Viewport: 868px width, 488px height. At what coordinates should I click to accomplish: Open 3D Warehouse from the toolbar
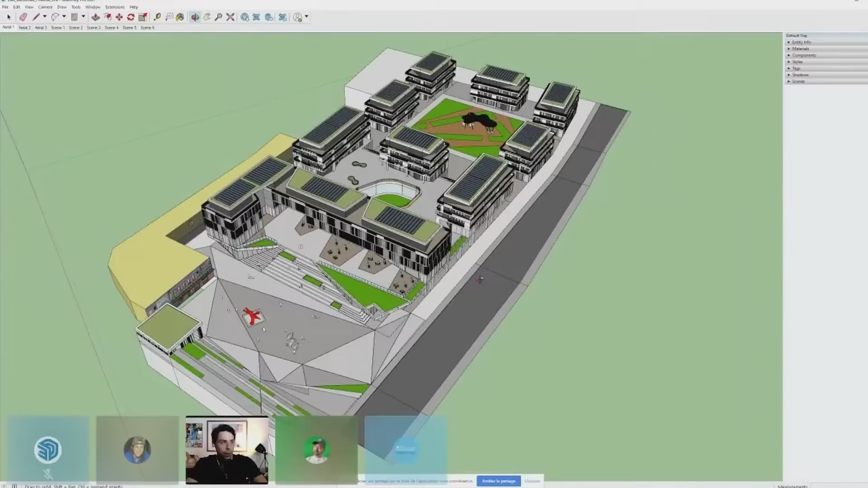(x=245, y=17)
